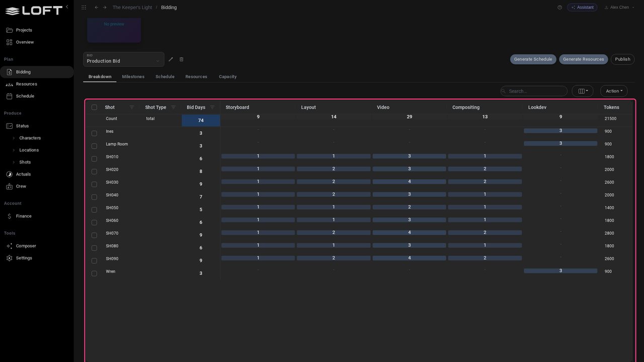Open the Action dropdown menu
Screen dimensions: 644x362
tap(614, 91)
